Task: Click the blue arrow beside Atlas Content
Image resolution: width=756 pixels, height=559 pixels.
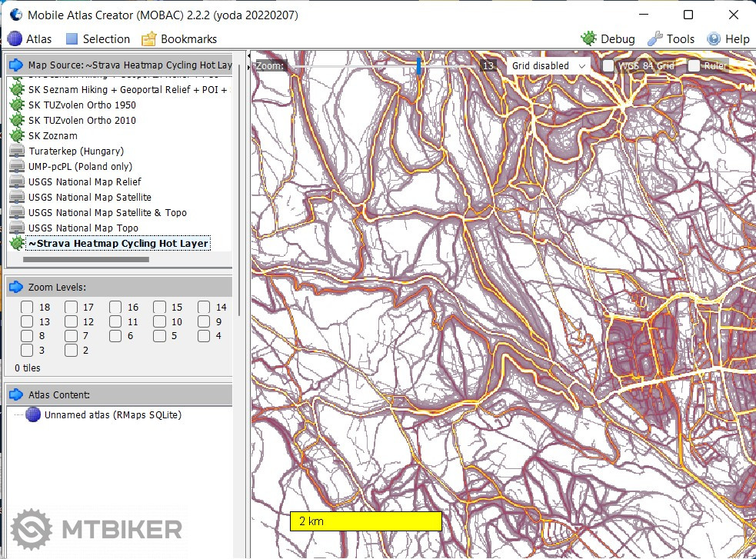Action: click(16, 395)
